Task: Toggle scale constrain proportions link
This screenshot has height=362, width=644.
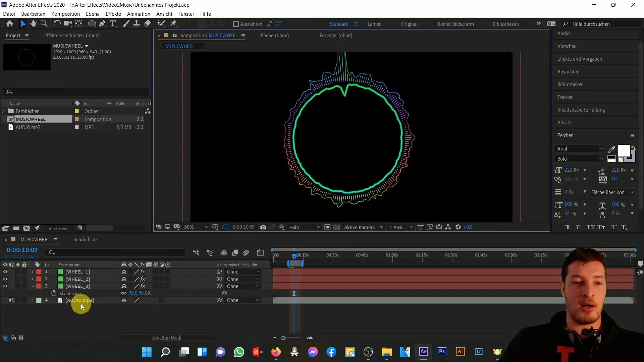Action: point(124,293)
